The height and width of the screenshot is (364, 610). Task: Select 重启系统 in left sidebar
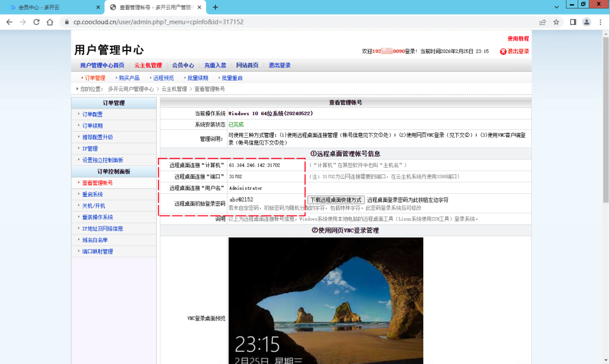(93, 194)
